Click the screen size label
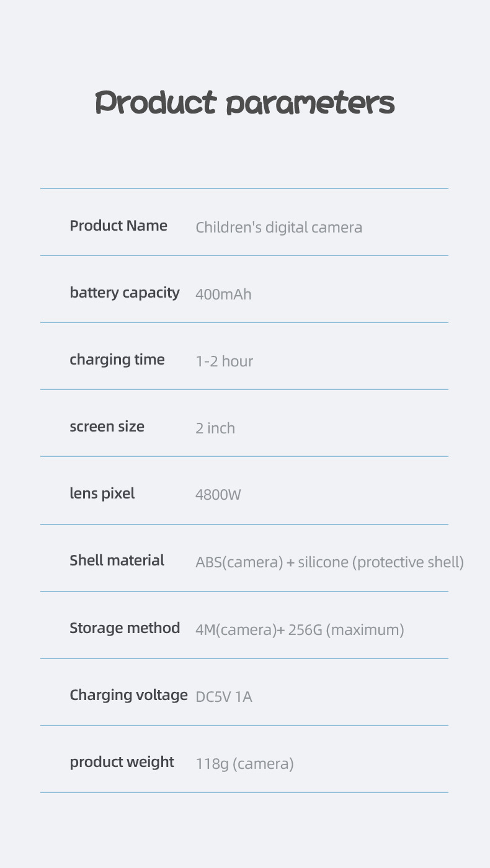 coord(107,427)
